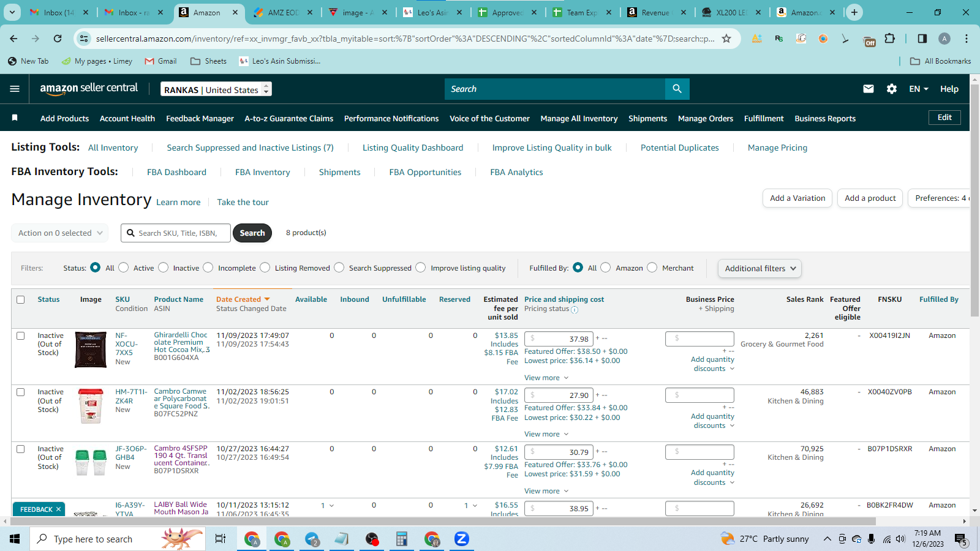The height and width of the screenshot is (551, 980).
Task: Open the Listing Quality Dashboard link
Action: click(x=413, y=148)
